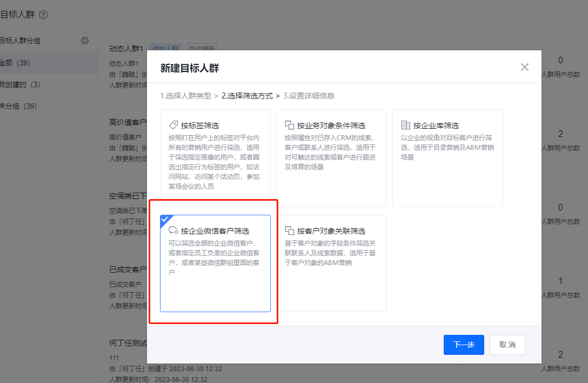Click step 2.选择筛选方式 breadcrumb

coord(247,96)
